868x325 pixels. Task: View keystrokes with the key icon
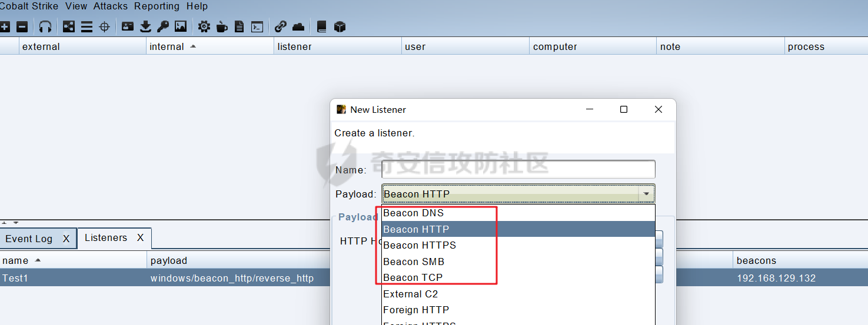pos(163,26)
